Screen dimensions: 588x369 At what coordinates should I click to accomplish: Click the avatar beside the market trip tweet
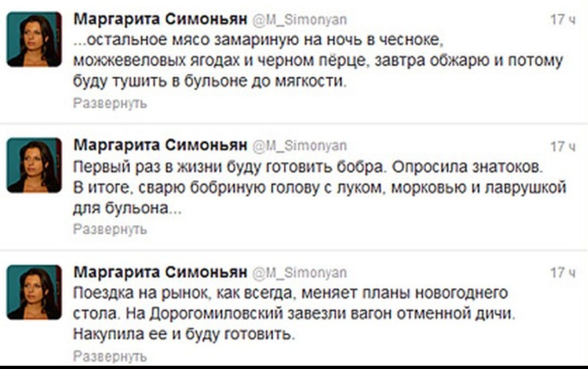pyautogui.click(x=34, y=292)
